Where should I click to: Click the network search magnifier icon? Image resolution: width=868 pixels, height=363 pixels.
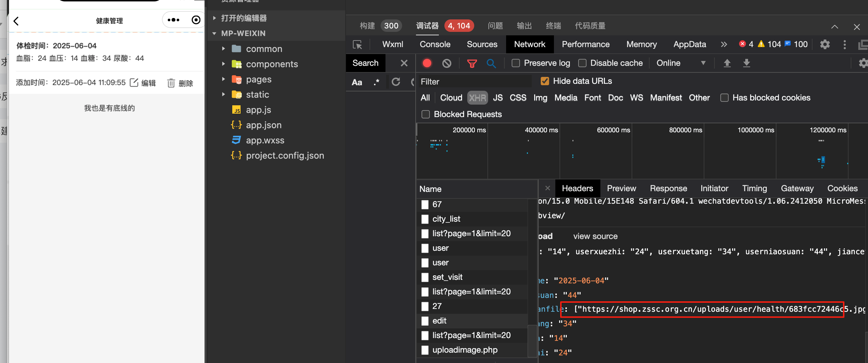[x=491, y=63]
